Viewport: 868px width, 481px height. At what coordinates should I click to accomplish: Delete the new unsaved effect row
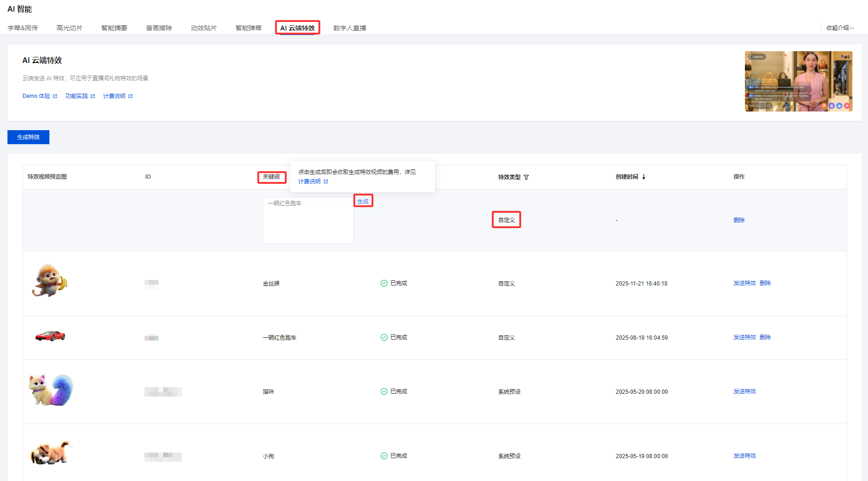coord(739,220)
